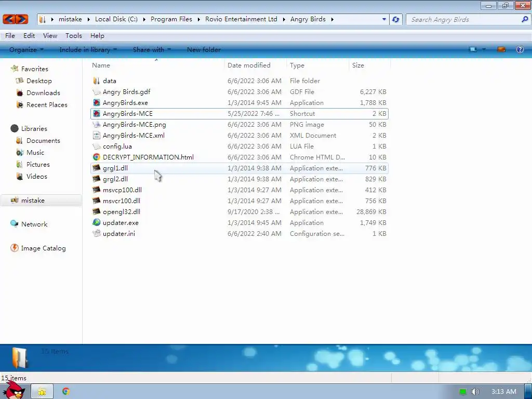Open Chrome from the taskbar
The height and width of the screenshot is (399, 532).
point(66,391)
